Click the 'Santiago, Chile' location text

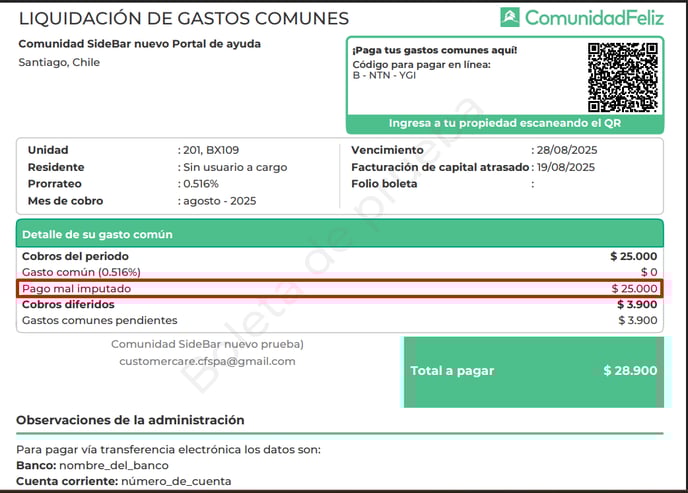pyautogui.click(x=59, y=62)
